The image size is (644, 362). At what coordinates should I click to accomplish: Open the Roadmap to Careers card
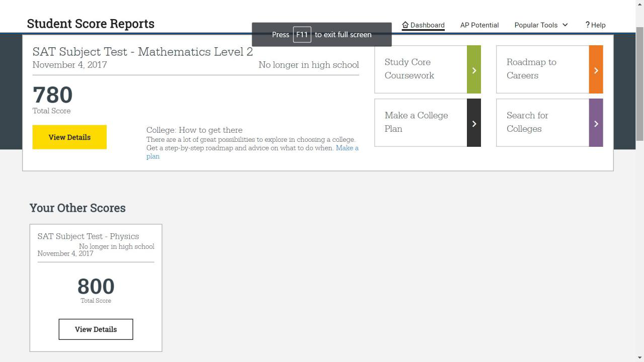[x=549, y=69]
